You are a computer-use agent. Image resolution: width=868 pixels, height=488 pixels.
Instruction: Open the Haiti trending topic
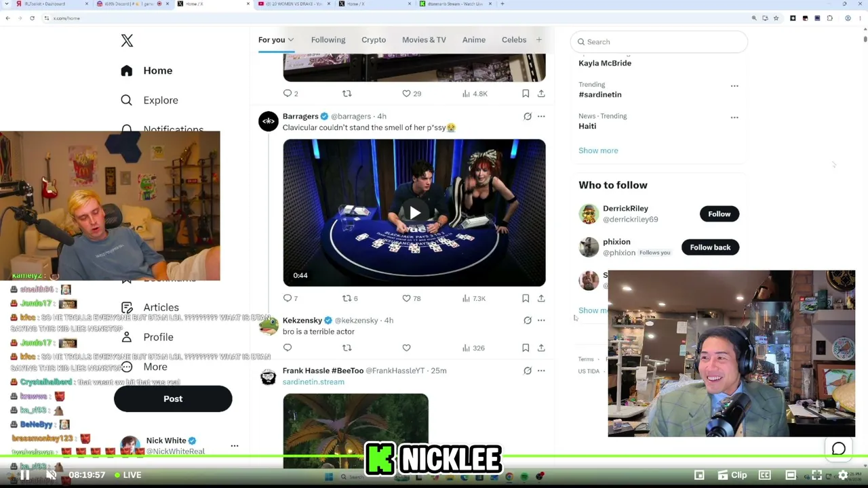[x=587, y=126]
